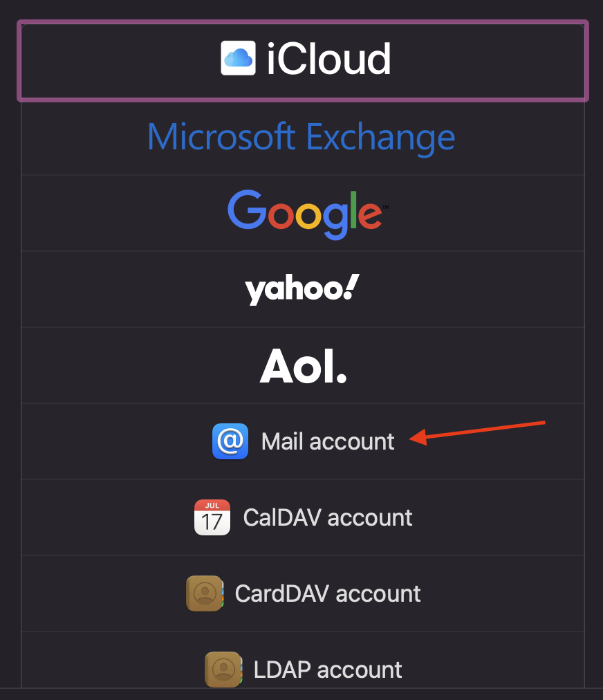
Task: Select the Google logo option
Action: tap(308, 214)
